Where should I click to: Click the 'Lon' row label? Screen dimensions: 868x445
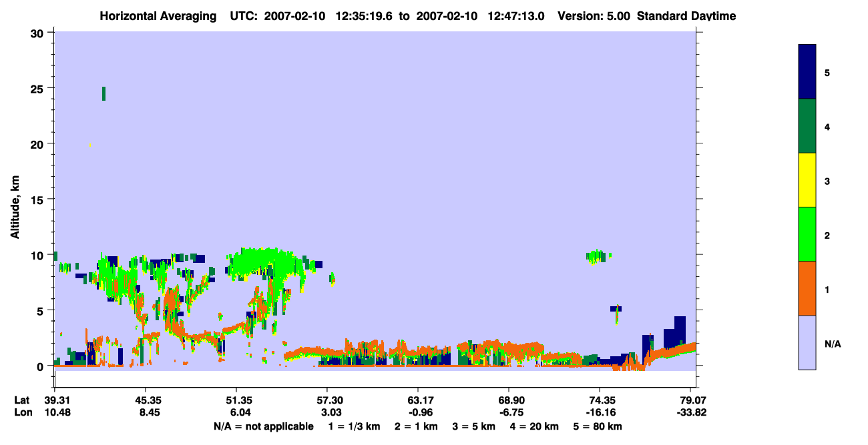[23, 412]
